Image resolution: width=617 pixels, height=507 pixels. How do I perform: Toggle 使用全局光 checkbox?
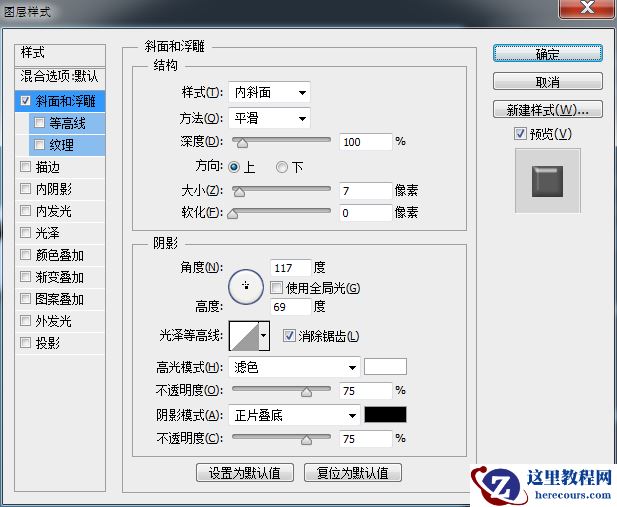(x=277, y=288)
